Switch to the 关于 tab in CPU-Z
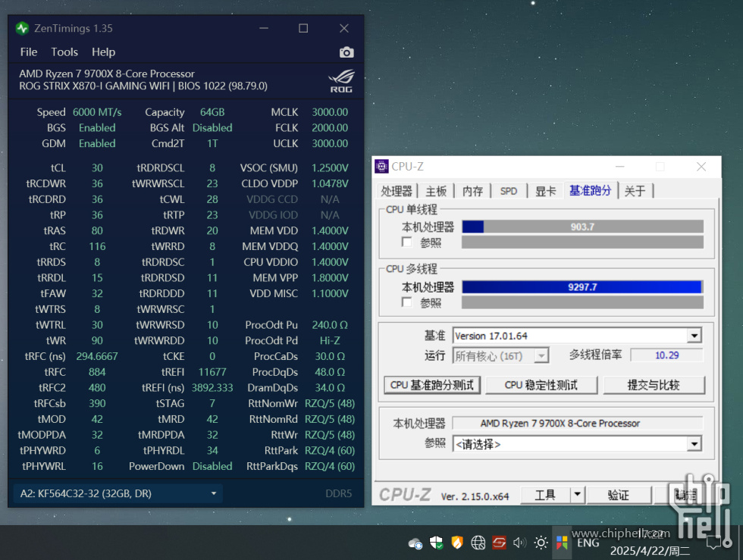The height and width of the screenshot is (560, 743). [x=635, y=191]
